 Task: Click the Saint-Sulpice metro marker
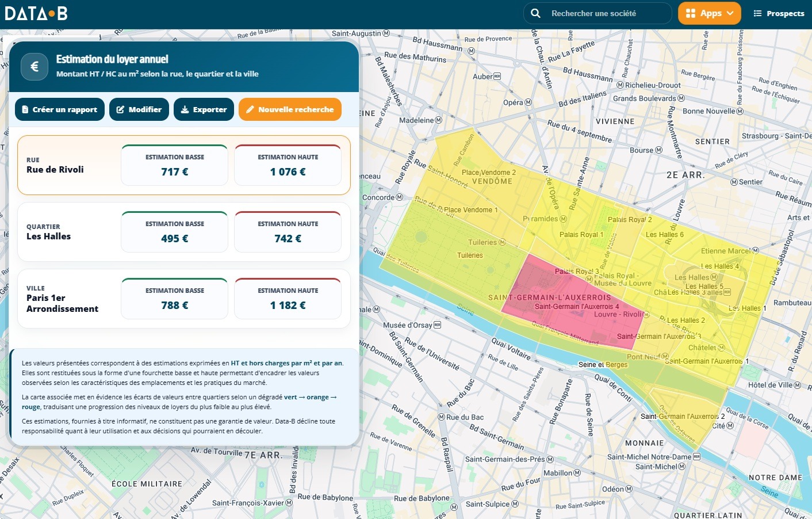[x=515, y=504]
